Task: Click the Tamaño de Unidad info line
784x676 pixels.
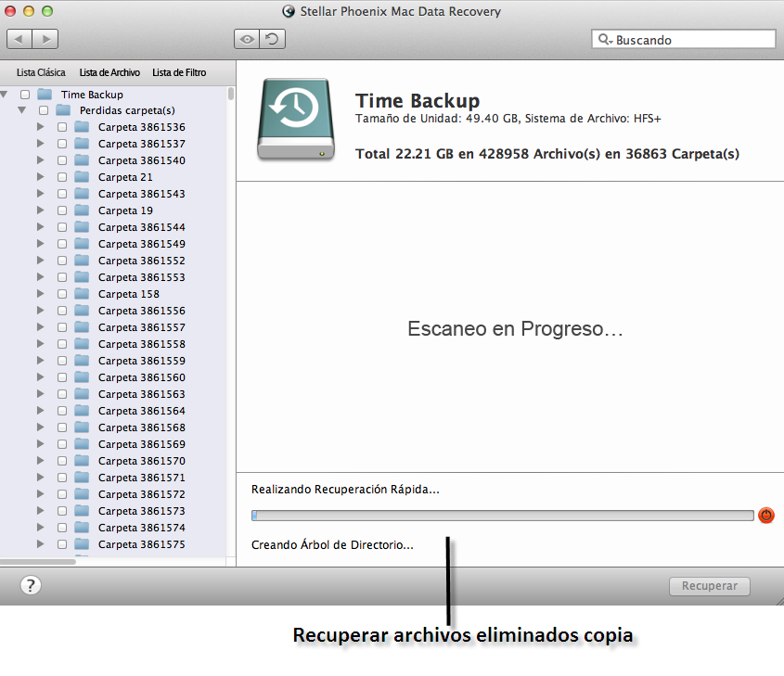Action: tap(508, 119)
